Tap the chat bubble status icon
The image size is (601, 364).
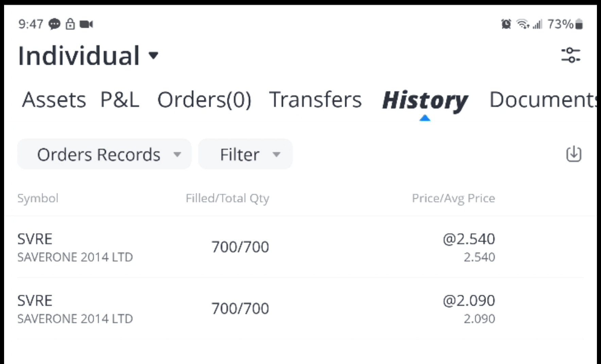click(x=54, y=24)
